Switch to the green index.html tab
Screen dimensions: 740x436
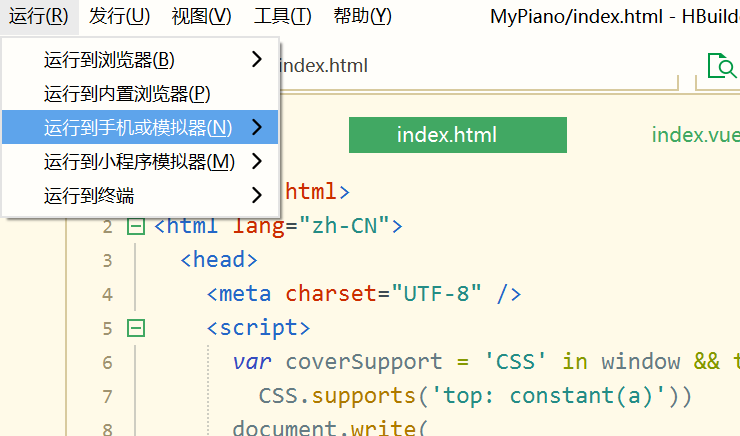coord(457,135)
